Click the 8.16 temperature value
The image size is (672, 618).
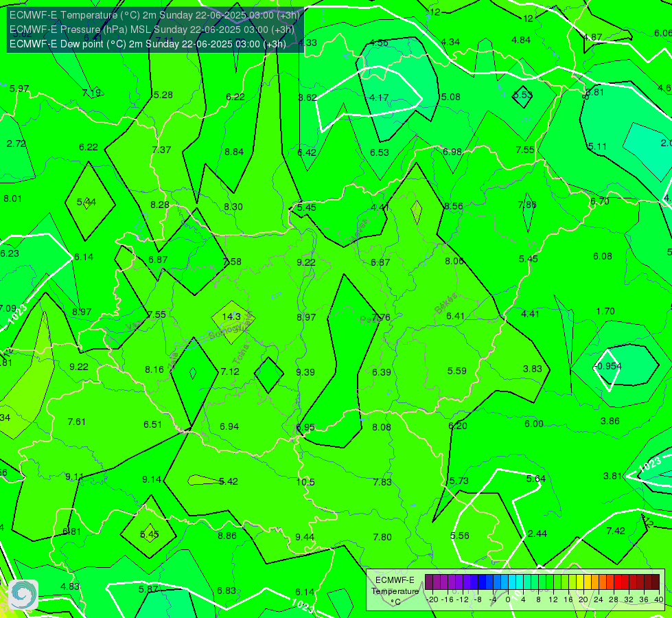[154, 369]
